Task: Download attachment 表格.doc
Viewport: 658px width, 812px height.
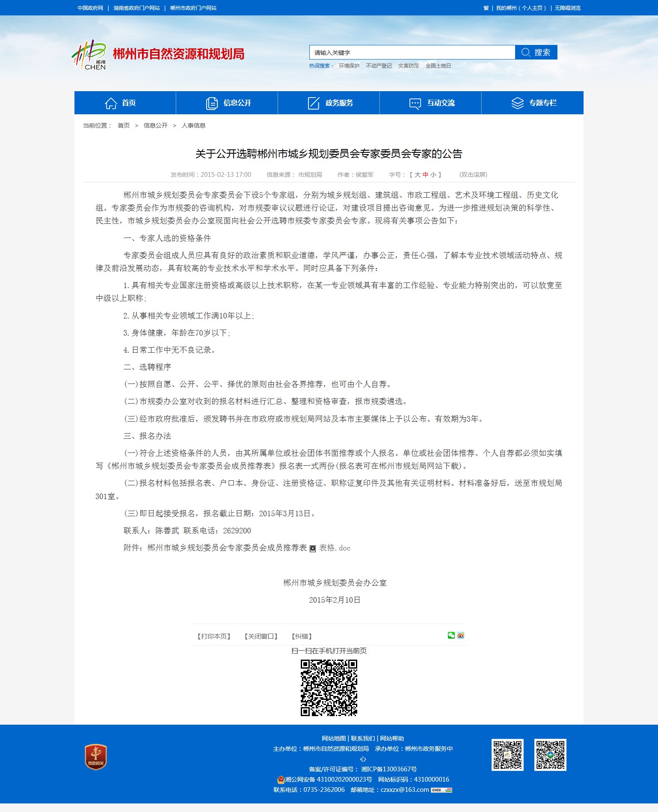Action: [x=335, y=548]
